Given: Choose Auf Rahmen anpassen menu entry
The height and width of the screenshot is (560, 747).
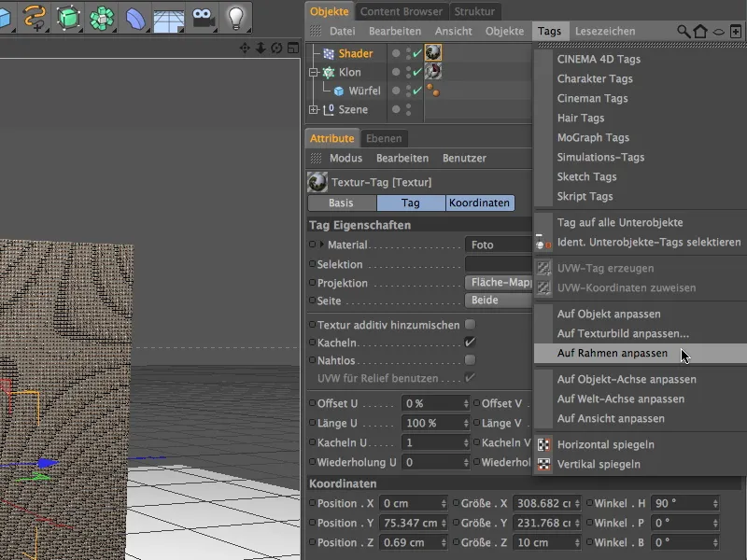Looking at the screenshot, I should [641, 354].
